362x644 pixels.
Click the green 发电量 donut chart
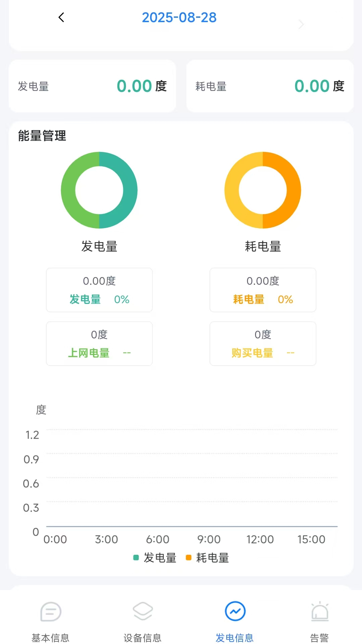[99, 190]
